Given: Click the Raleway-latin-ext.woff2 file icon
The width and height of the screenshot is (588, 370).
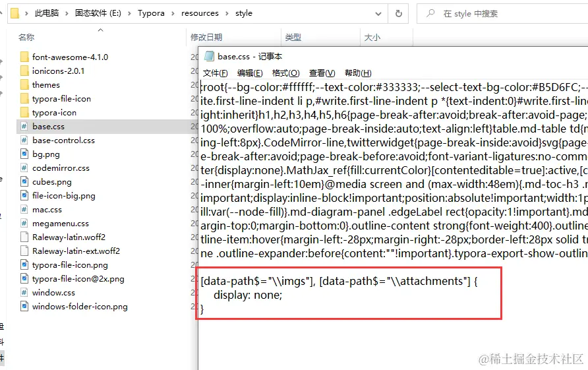Looking at the screenshot, I should pos(24,251).
